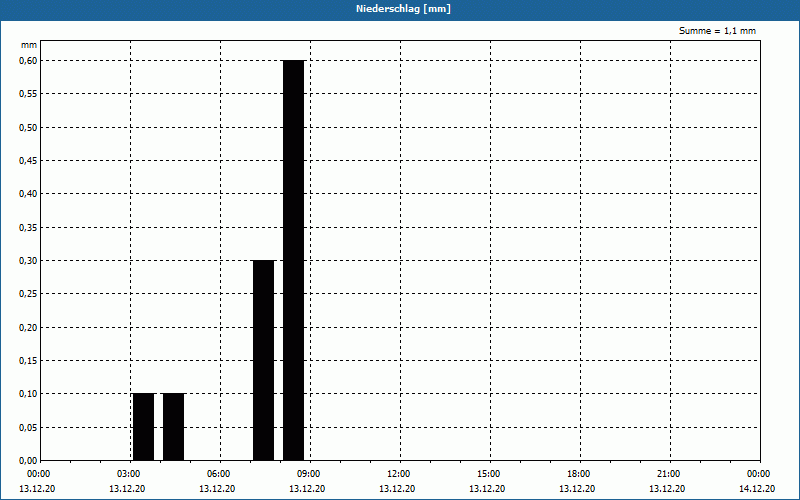Image resolution: width=800 pixels, height=500 pixels.
Task: Click the y-axis label 0,60
Action: (x=28, y=61)
